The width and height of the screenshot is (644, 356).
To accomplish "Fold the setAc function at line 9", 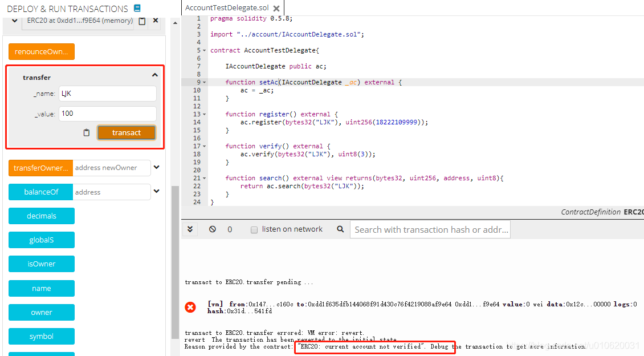I will 205,82.
